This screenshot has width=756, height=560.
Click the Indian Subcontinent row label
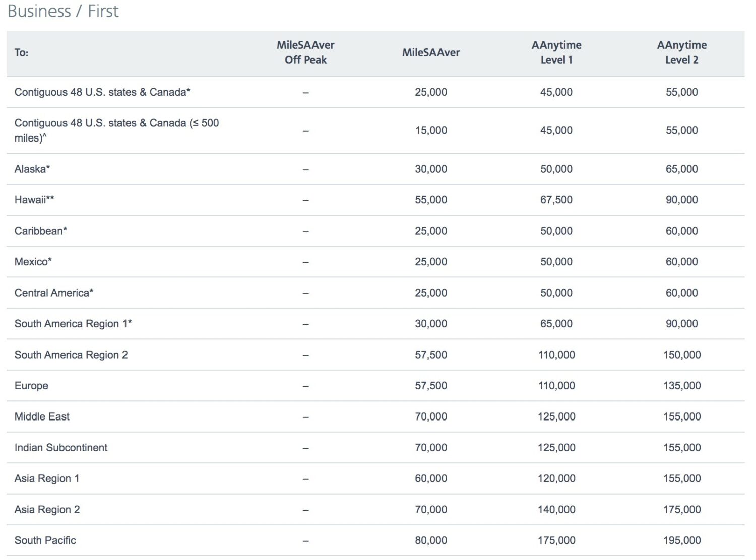coord(60,447)
